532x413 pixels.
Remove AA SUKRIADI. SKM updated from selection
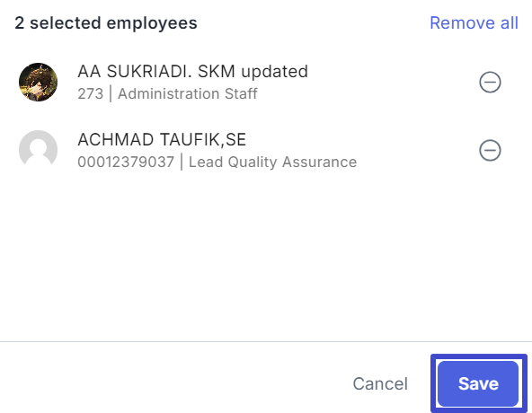(490, 82)
